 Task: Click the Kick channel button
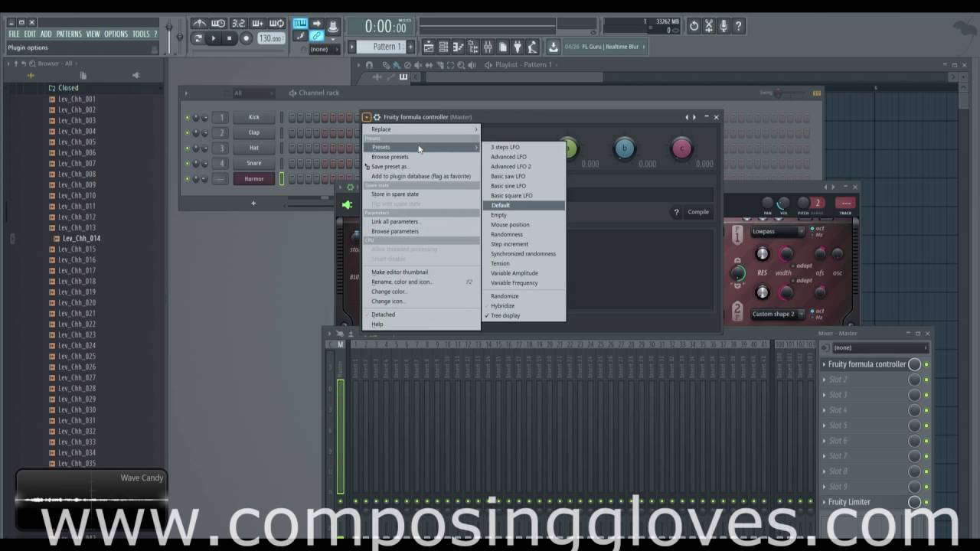[254, 117]
